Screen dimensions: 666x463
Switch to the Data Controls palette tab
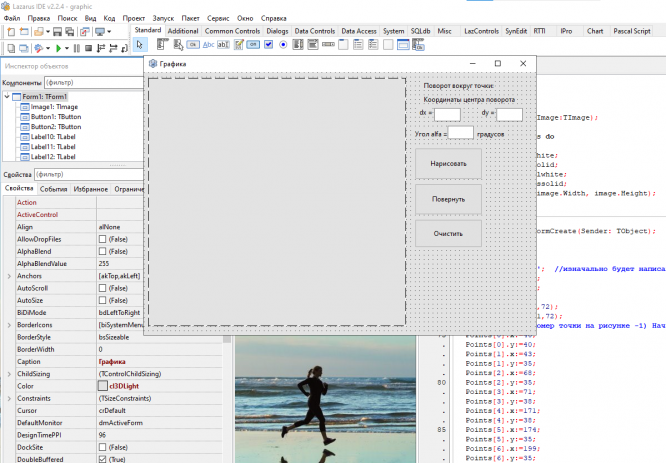pyautogui.click(x=314, y=31)
